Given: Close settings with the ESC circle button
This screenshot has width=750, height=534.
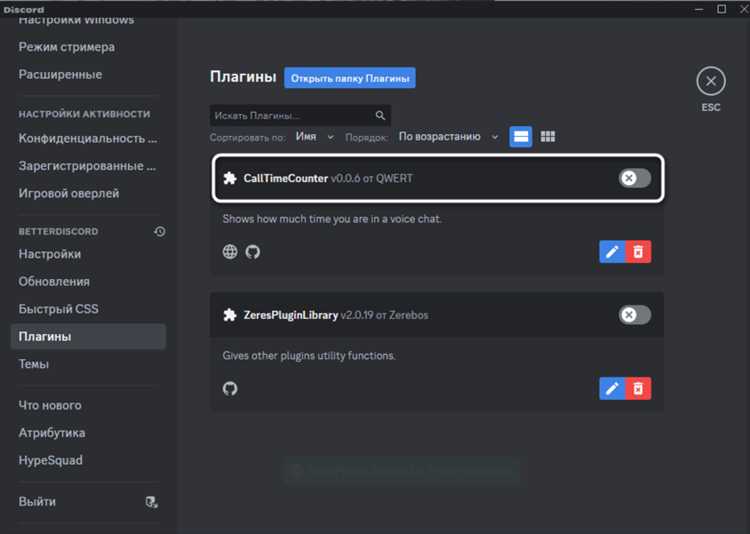Looking at the screenshot, I should pyautogui.click(x=711, y=81).
